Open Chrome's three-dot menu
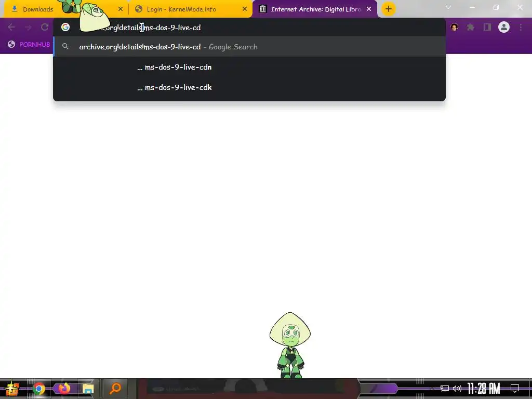This screenshot has width=532, height=399. coord(521,27)
